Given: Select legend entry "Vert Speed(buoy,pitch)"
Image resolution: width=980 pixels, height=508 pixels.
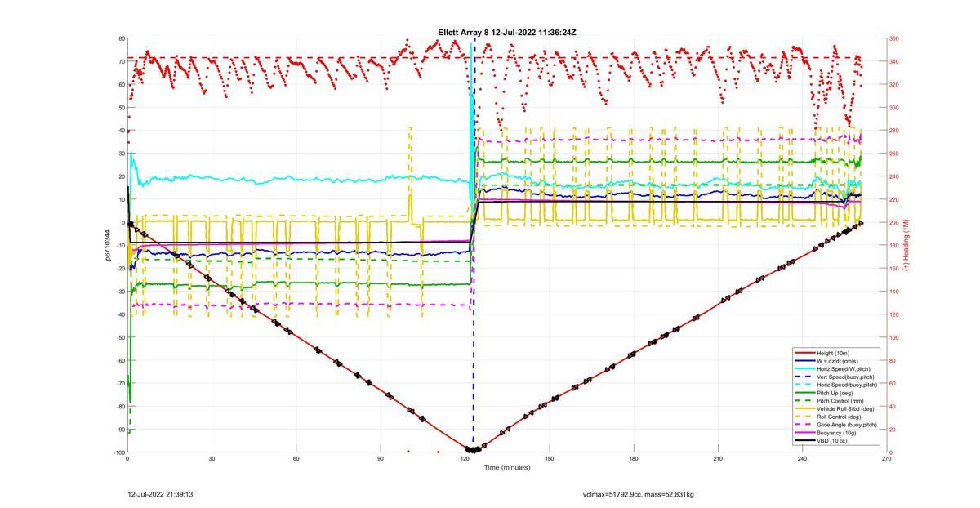Looking at the screenshot, I should [x=845, y=377].
